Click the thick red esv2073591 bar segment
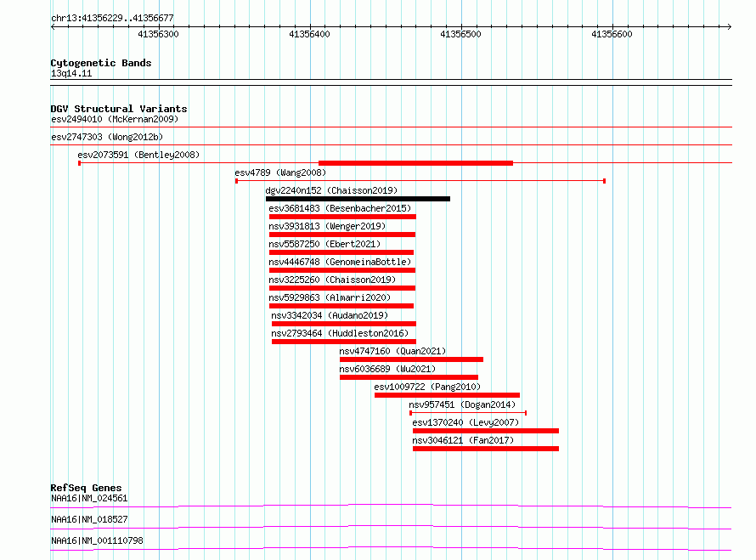The height and width of the screenshot is (560, 756). pyautogui.click(x=415, y=163)
